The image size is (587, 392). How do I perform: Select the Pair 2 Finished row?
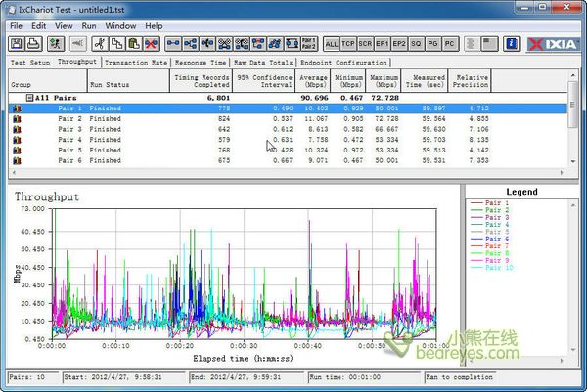click(x=288, y=119)
